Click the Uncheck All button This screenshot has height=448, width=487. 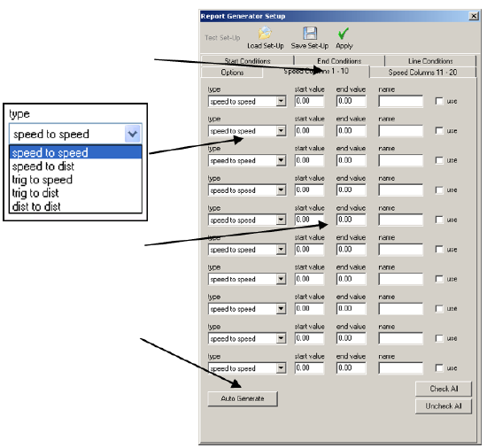click(444, 406)
